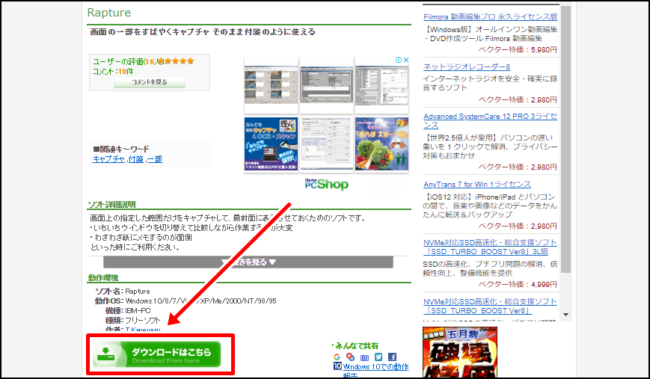Click the ad info icon beside X
Image resolution: width=650 pixels, height=379 pixels.
398,60
